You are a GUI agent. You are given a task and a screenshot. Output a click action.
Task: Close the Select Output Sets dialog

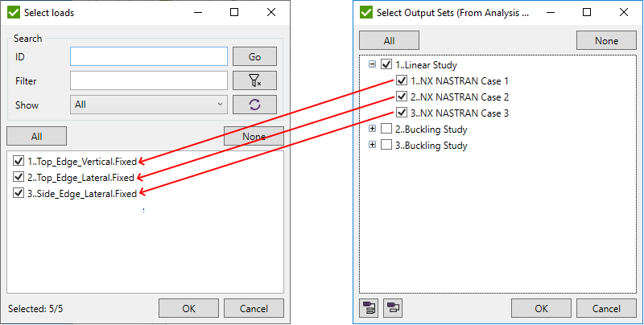[x=625, y=13]
